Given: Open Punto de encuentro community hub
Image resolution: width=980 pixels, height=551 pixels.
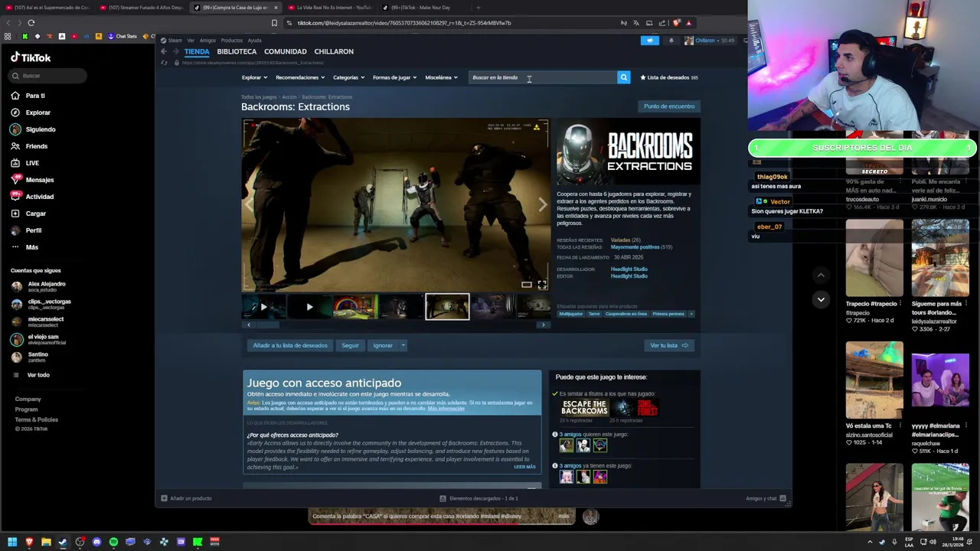Looking at the screenshot, I should pos(669,106).
